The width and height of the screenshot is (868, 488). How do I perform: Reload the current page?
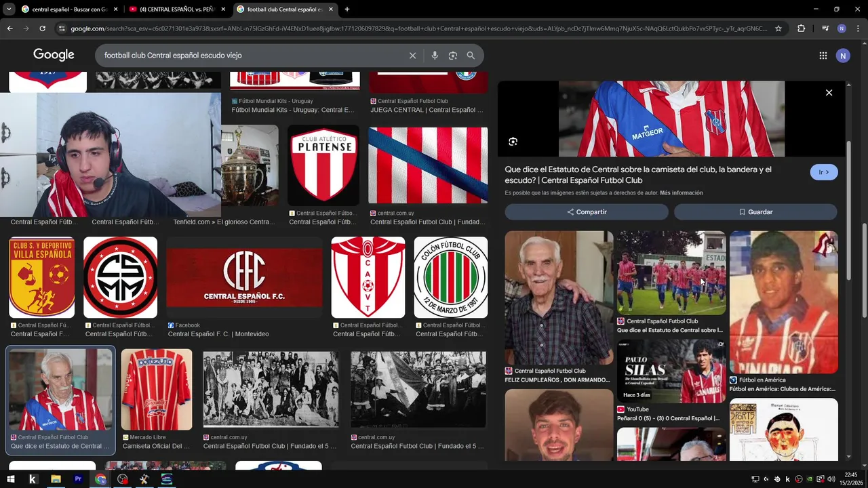[42, 28]
